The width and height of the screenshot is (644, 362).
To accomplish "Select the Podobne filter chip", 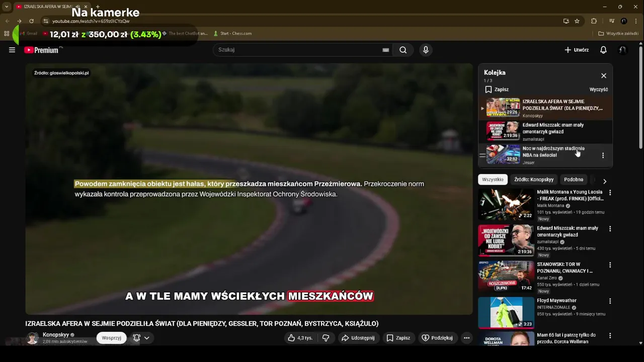I will tap(574, 179).
